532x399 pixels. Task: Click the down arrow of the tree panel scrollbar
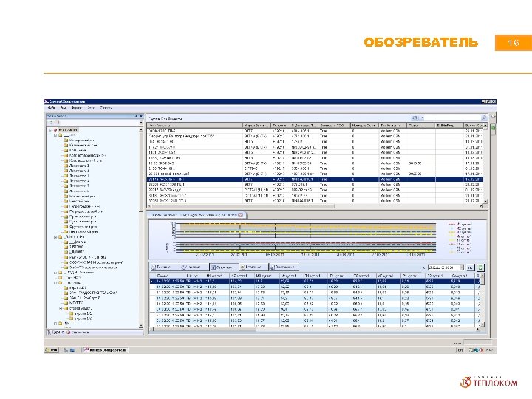[x=141, y=326]
